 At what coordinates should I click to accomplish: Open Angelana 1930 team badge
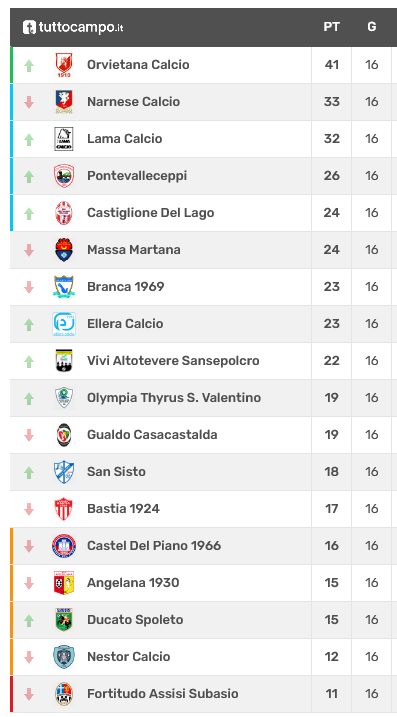pos(64,583)
